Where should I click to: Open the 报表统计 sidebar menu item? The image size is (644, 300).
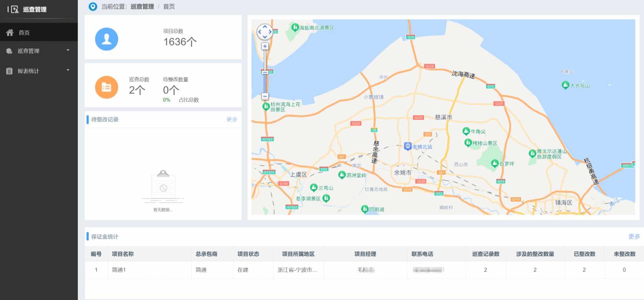pyautogui.click(x=28, y=71)
